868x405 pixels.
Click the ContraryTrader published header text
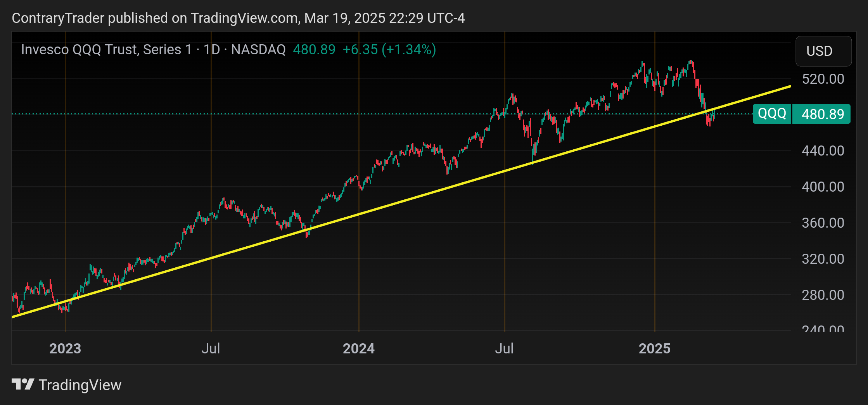[238, 18]
